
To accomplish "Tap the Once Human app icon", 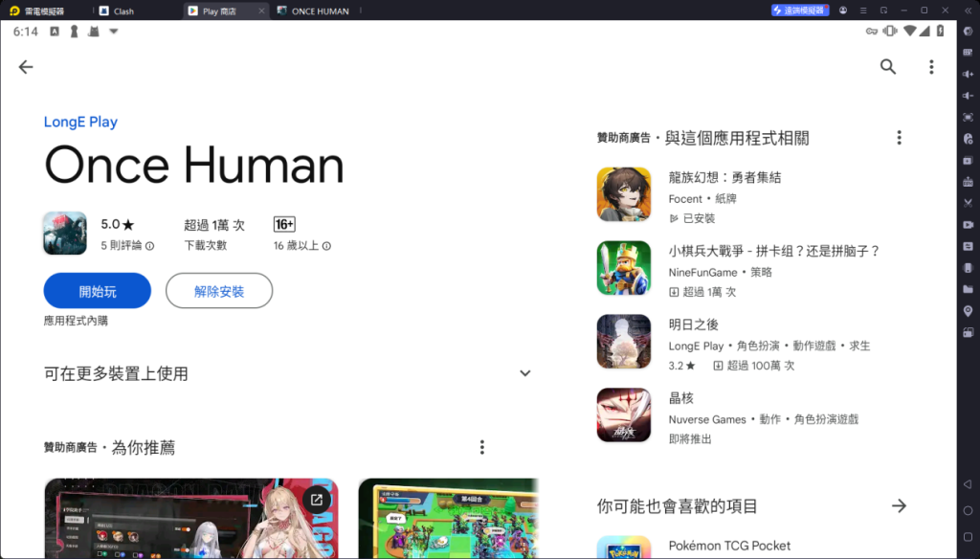I will [65, 234].
